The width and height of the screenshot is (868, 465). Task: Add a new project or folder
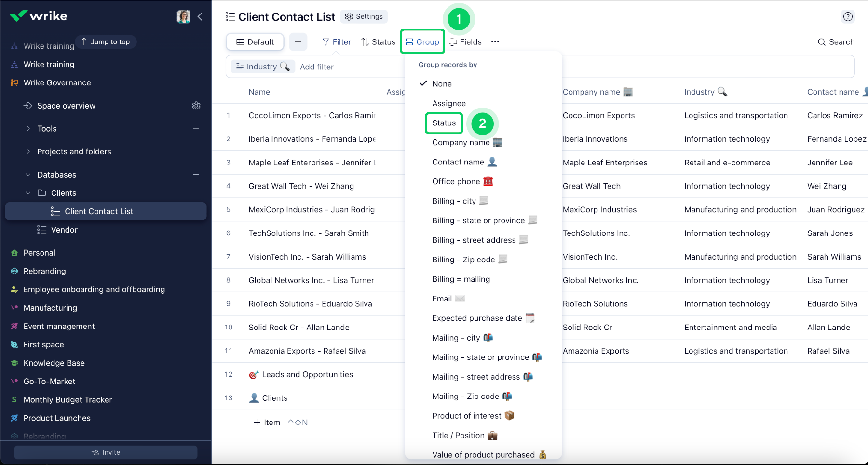pos(196,151)
